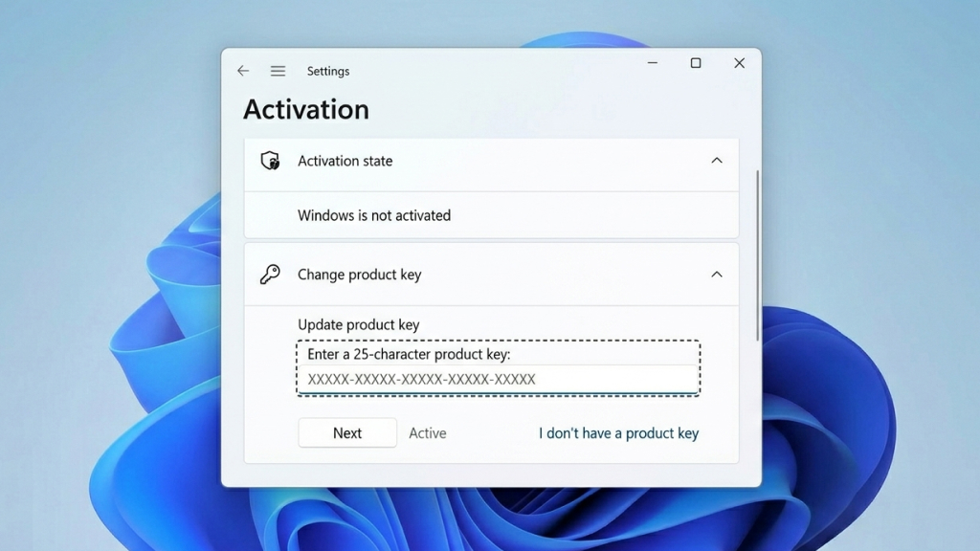
Task: Click the Next button
Action: click(x=347, y=433)
